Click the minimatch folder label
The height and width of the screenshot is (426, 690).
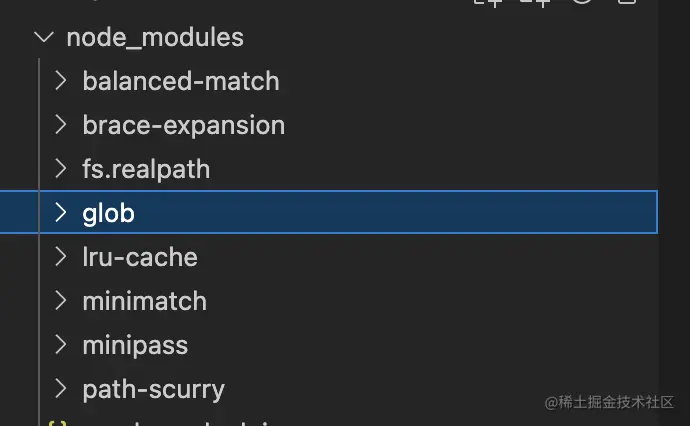(x=145, y=301)
